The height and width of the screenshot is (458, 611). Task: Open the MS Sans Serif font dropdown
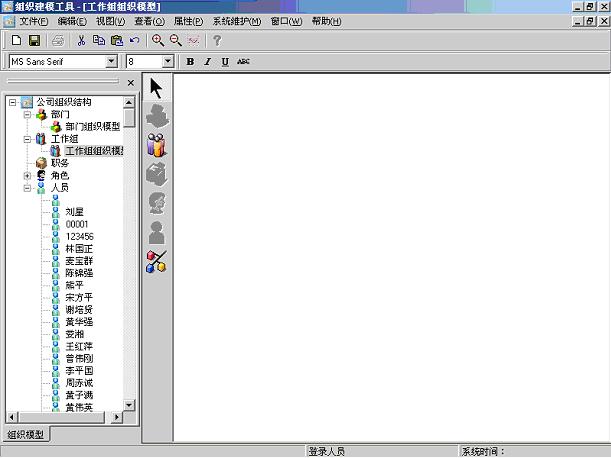click(112, 62)
